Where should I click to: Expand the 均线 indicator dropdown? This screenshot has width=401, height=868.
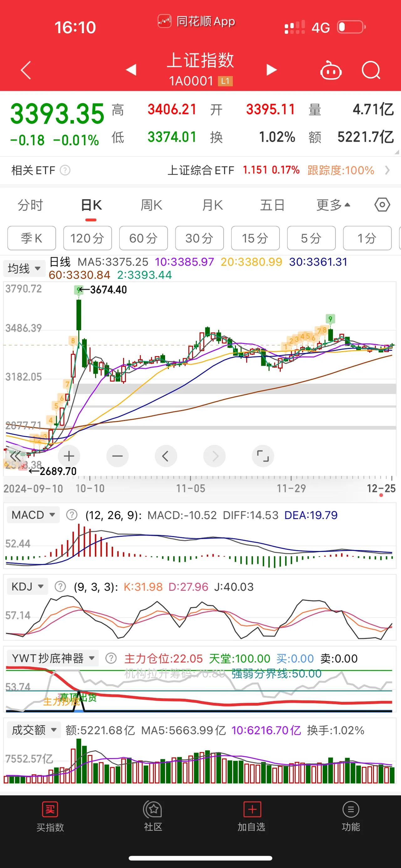pyautogui.click(x=24, y=268)
